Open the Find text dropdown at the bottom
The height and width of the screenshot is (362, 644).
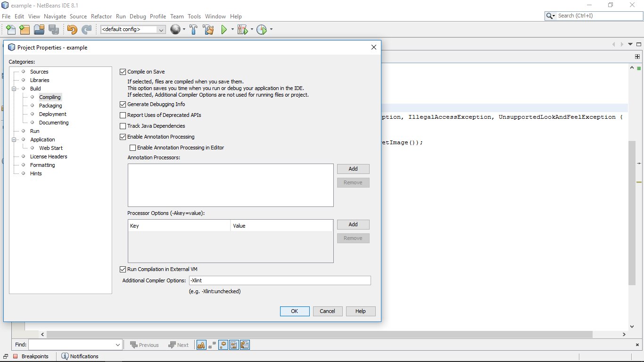(118, 345)
